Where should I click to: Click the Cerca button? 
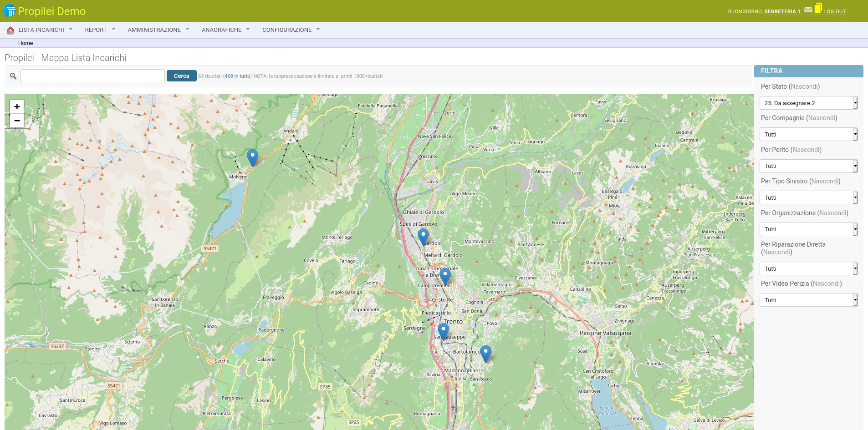[x=181, y=76]
